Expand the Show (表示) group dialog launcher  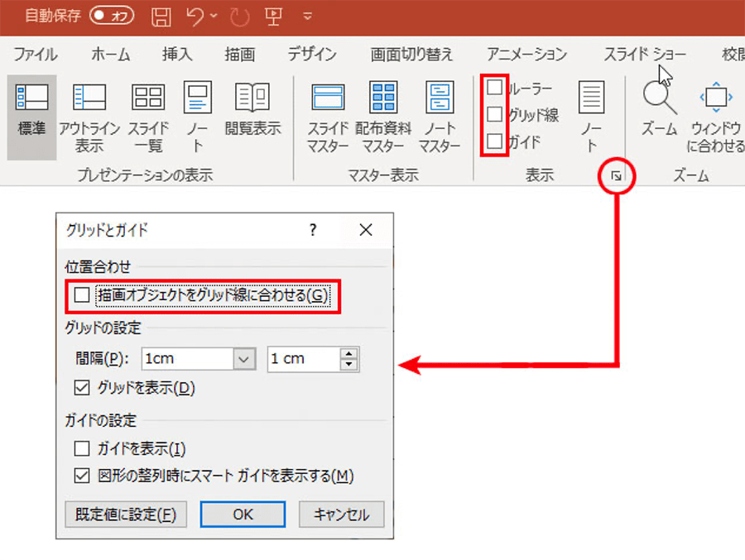tap(616, 175)
